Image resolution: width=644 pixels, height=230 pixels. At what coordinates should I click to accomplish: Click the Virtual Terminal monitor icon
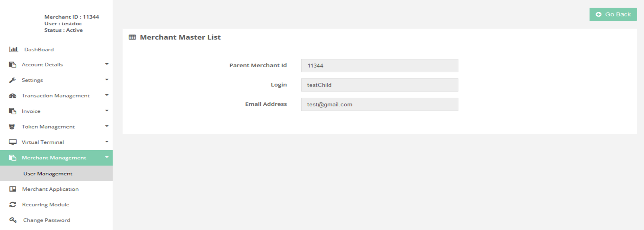tap(13, 142)
